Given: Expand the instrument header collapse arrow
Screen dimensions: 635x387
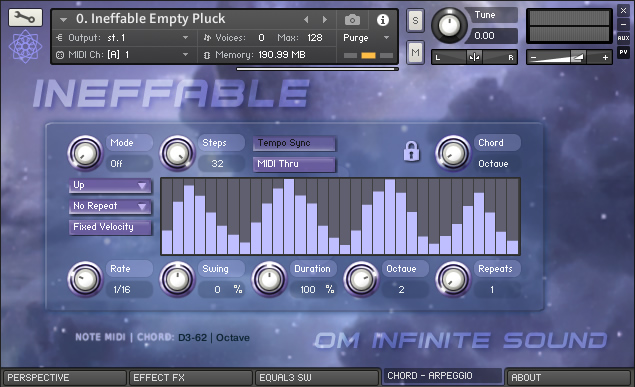Looking at the screenshot, I should pos(63,19).
